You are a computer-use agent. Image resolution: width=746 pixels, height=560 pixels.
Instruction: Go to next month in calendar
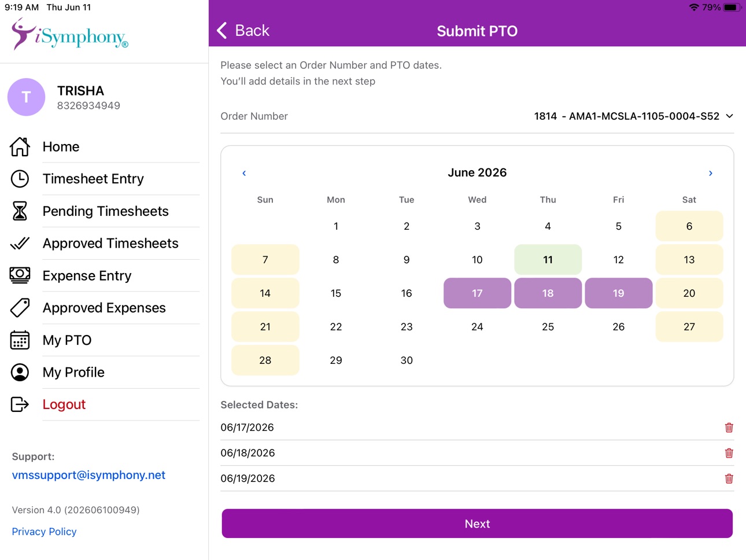(711, 173)
